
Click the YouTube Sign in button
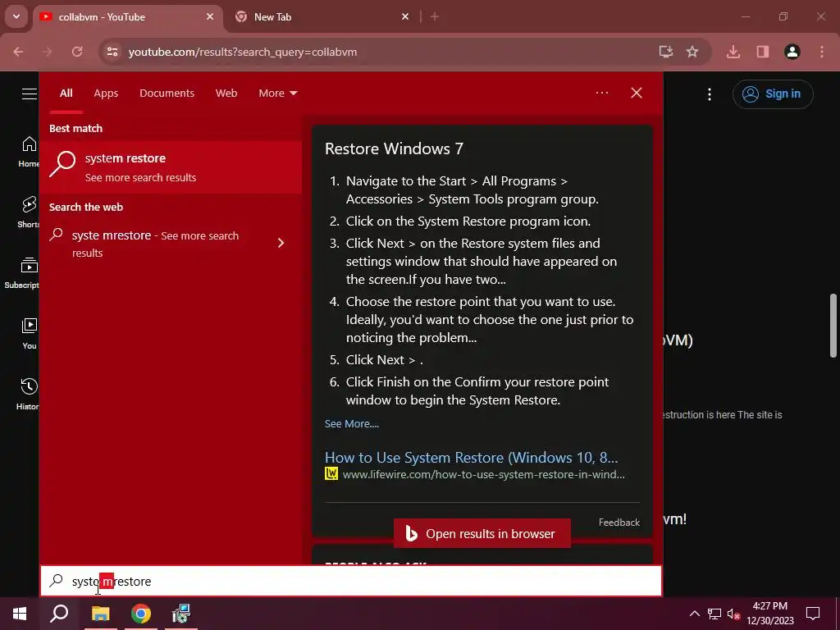[x=773, y=94]
